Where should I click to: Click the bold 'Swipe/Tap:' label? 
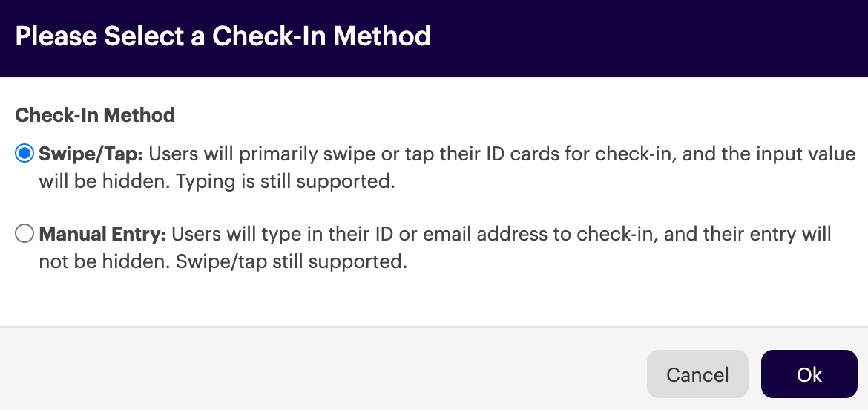pyautogui.click(x=91, y=154)
